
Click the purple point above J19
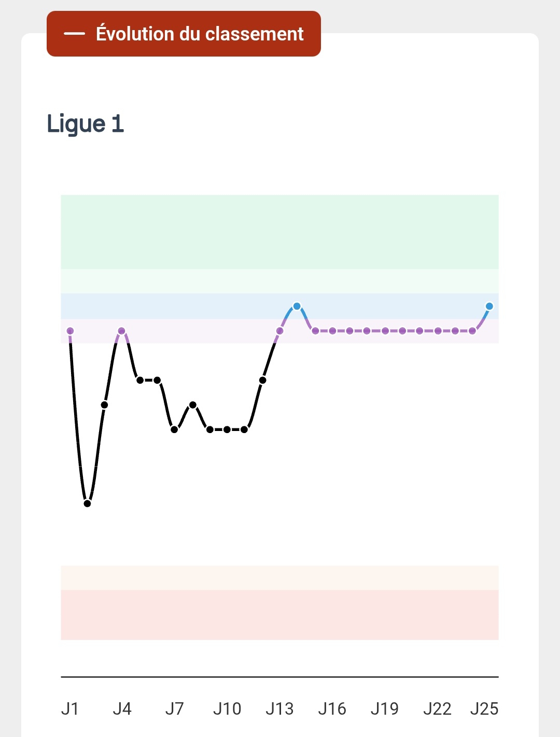(385, 331)
